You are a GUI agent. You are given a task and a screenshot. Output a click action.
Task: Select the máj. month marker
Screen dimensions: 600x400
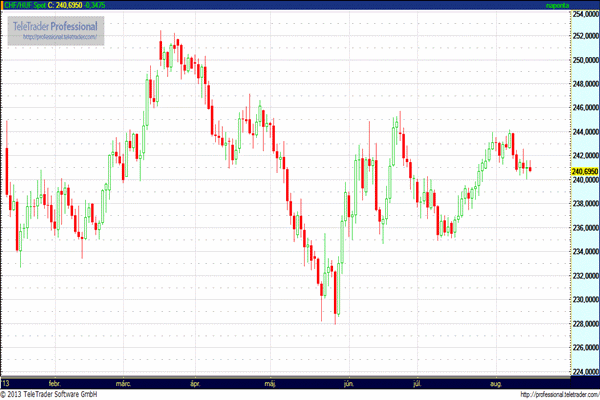click(270, 383)
